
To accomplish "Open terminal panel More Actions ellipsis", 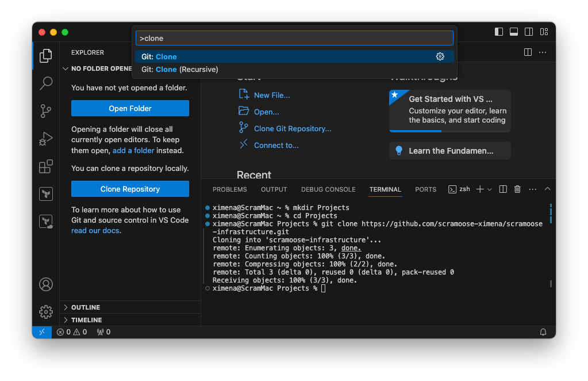I will 532,189.
